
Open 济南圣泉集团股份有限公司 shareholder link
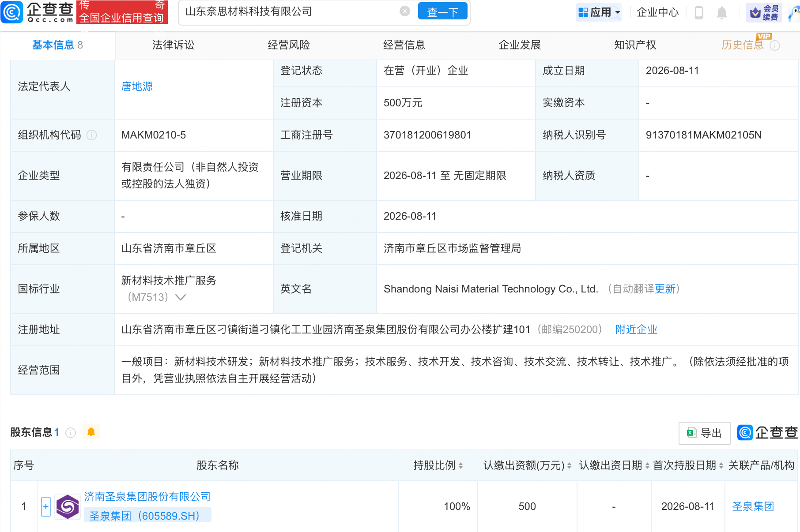click(147, 497)
